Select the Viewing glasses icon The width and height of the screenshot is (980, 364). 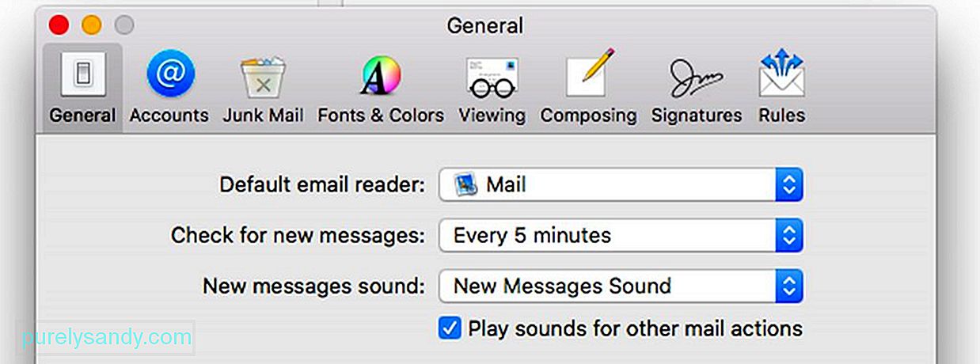(x=492, y=78)
